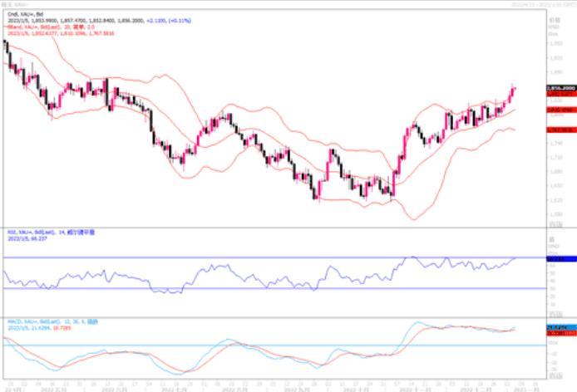Click the blue RSI value tag on right axis
This screenshot has height=392, width=577.
tap(556, 258)
